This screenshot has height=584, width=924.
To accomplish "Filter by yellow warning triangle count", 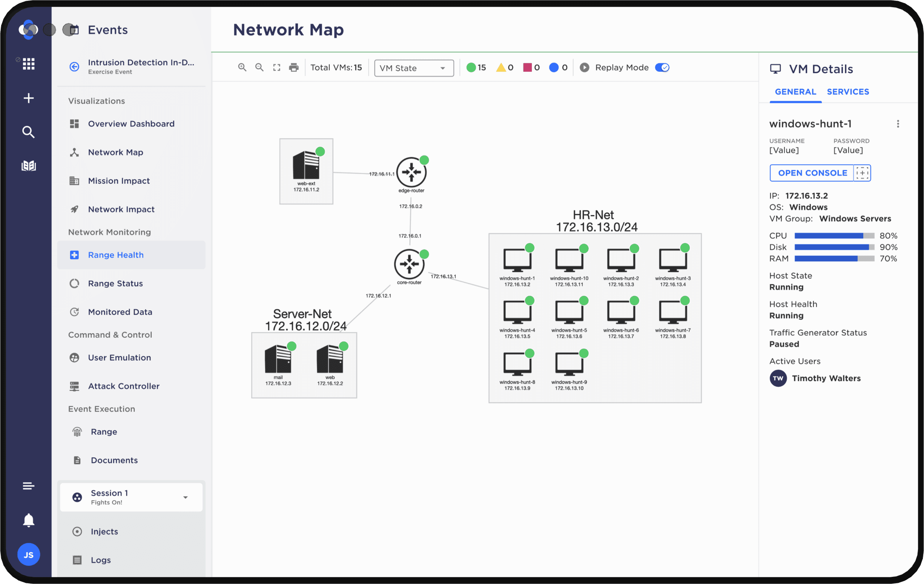I will 505,68.
